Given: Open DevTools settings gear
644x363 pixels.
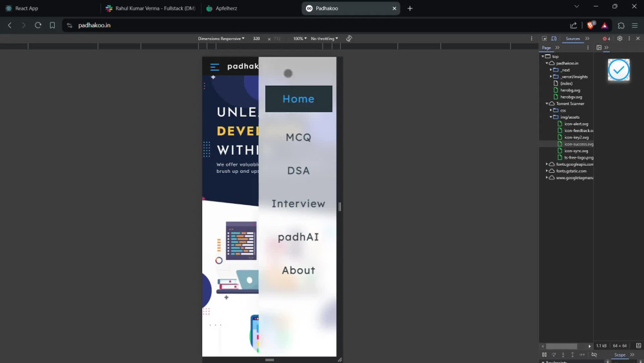Looking at the screenshot, I should (x=620, y=38).
